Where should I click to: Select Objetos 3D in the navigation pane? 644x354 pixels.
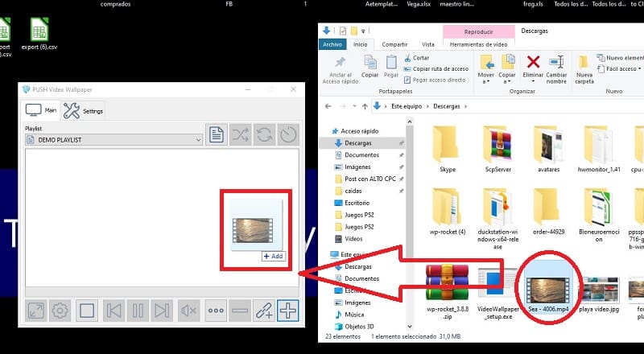tap(354, 326)
